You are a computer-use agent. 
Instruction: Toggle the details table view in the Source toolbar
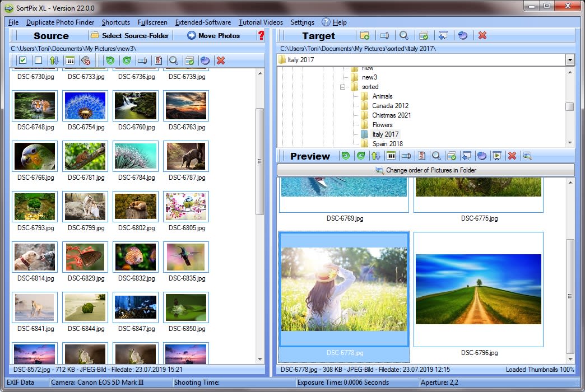pos(70,60)
